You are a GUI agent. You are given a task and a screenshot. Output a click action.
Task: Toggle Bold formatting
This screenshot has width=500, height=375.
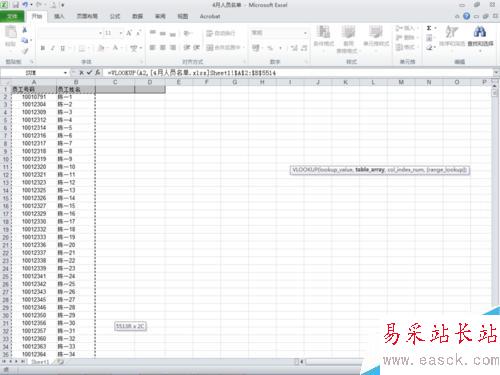(43, 48)
